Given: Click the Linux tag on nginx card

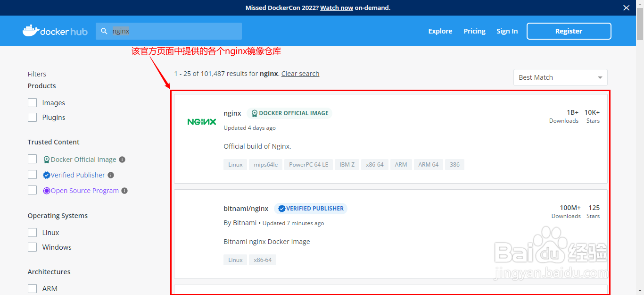Looking at the screenshot, I should pos(235,165).
